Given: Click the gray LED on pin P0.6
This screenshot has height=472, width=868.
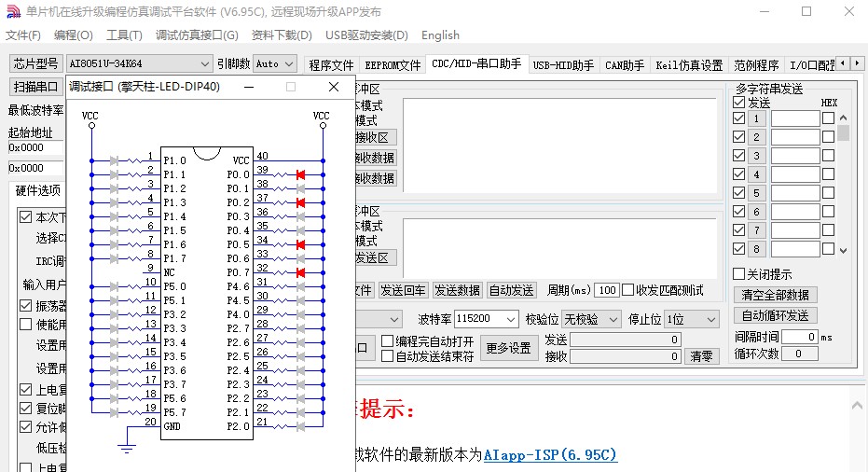Looking at the screenshot, I should coord(300,258).
